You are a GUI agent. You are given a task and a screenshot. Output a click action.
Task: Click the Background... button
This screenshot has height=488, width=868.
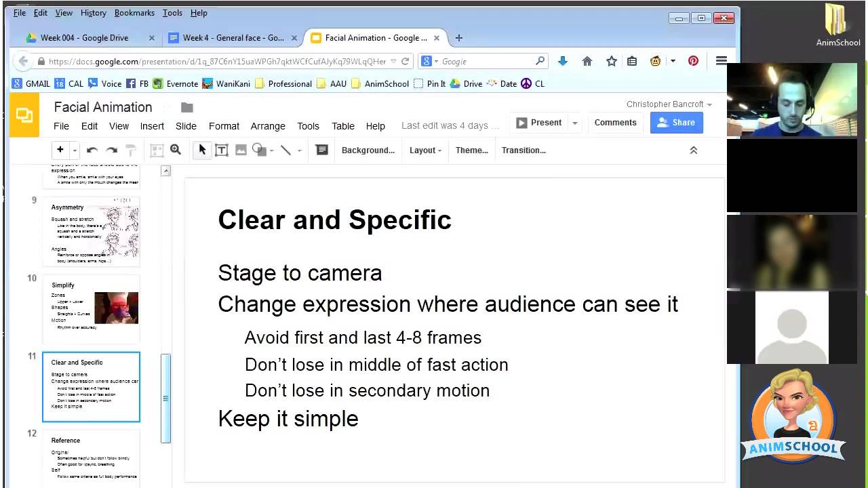tap(368, 150)
